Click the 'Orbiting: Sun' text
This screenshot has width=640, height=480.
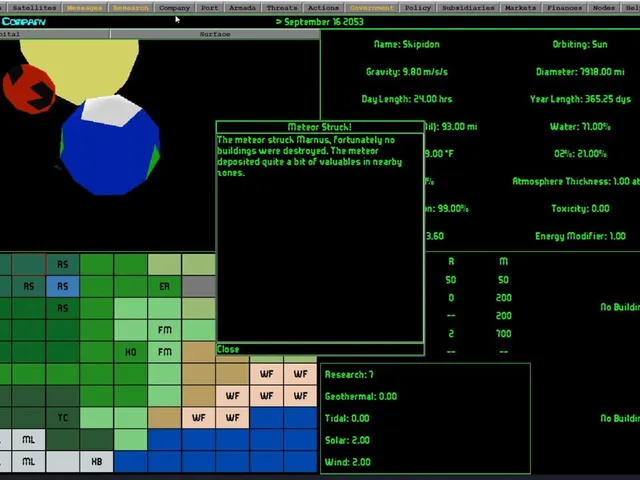(x=580, y=44)
